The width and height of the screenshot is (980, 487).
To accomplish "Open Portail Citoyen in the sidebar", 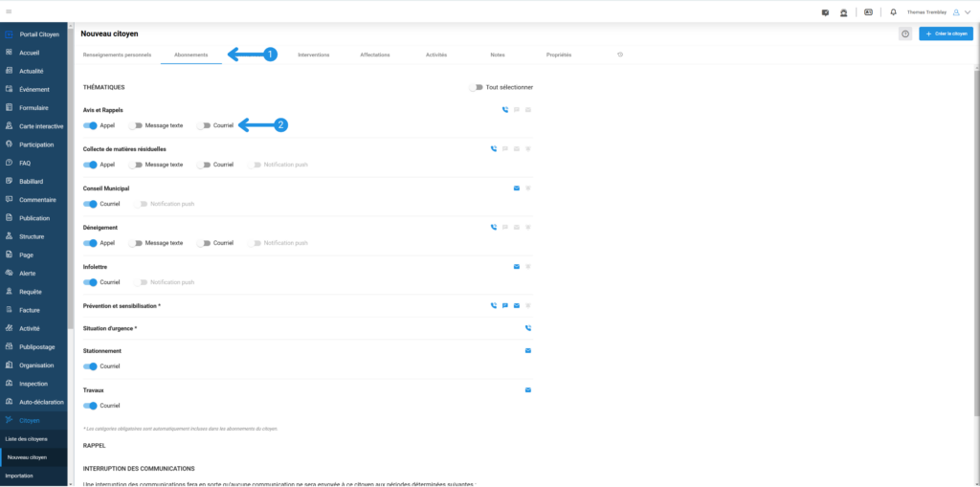I will point(33,34).
